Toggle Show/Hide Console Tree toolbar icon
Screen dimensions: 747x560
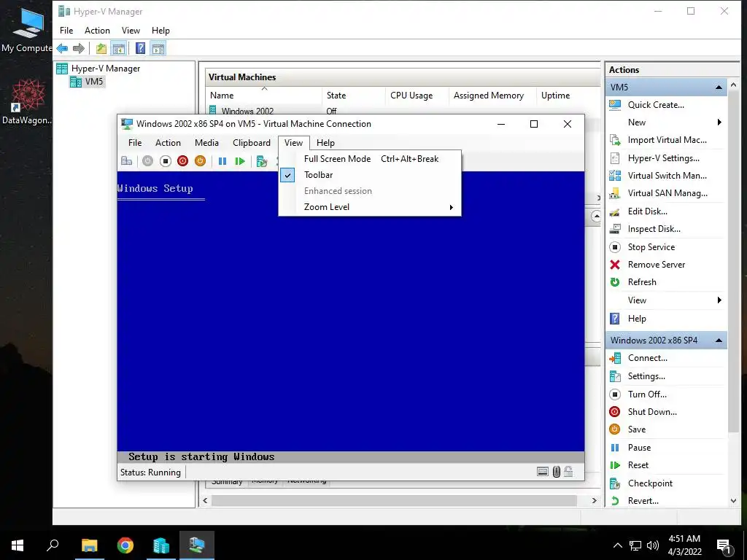tap(118, 48)
